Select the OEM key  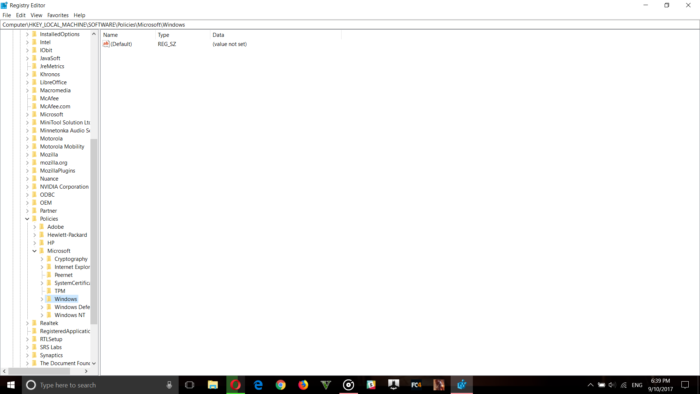point(46,203)
